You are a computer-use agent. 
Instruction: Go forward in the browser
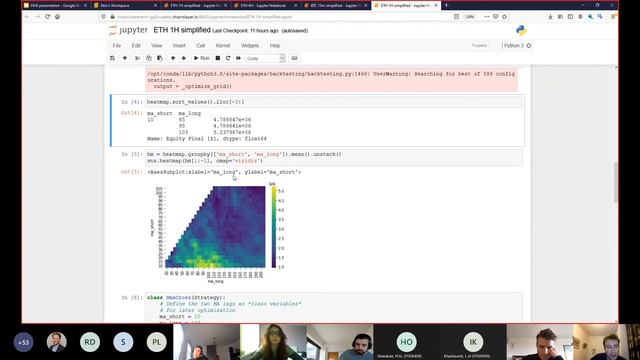click(x=37, y=17)
